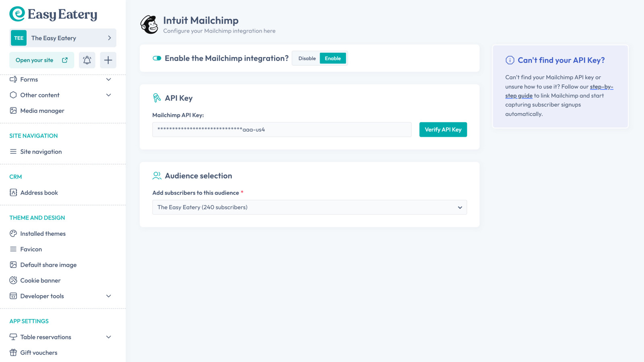This screenshot has height=362, width=644.
Task: Open the Gift vouchers icon item
Action: [13, 353]
